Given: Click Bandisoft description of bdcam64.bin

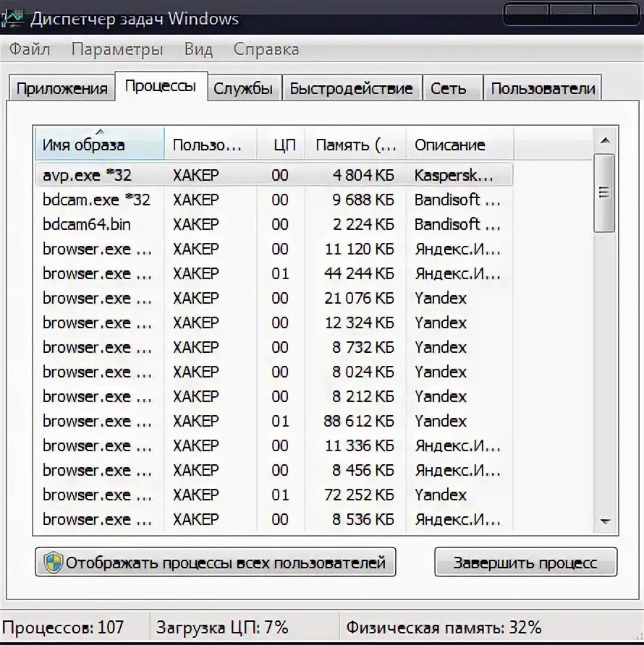Looking at the screenshot, I should 457,225.
